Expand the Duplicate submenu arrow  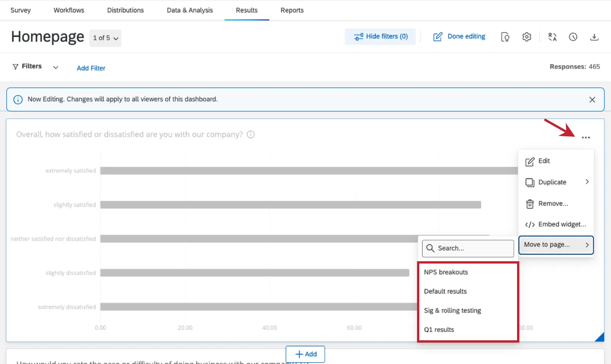point(587,182)
